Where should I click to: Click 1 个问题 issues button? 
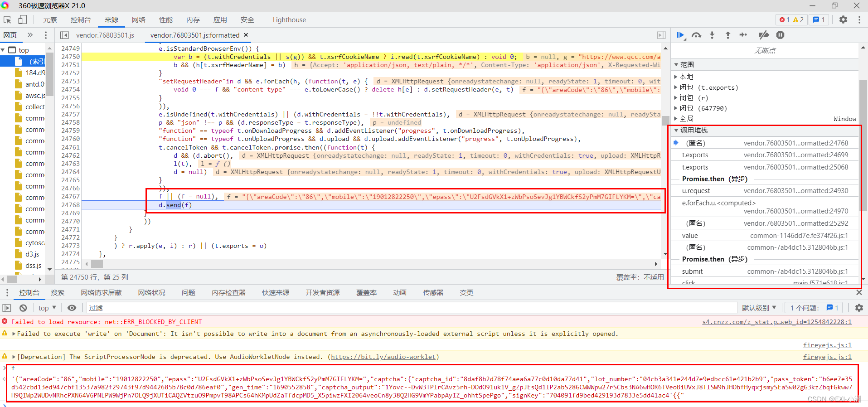coord(814,308)
